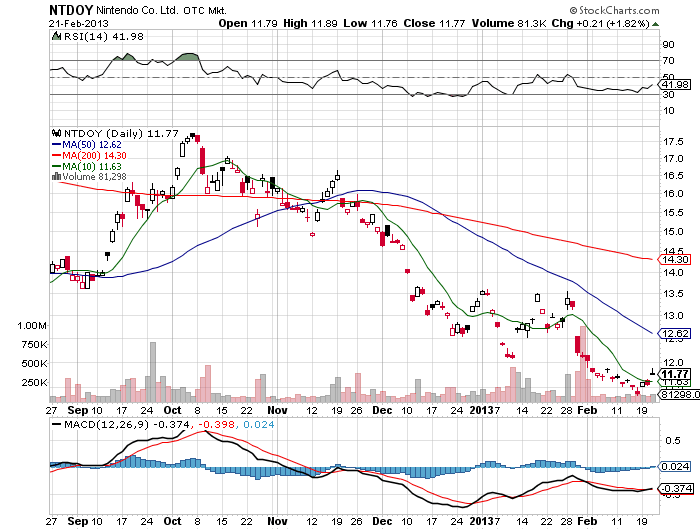Viewport: 700px width, 530px height.
Task: Click Dec on the price panel date axis
Action: [x=382, y=410]
